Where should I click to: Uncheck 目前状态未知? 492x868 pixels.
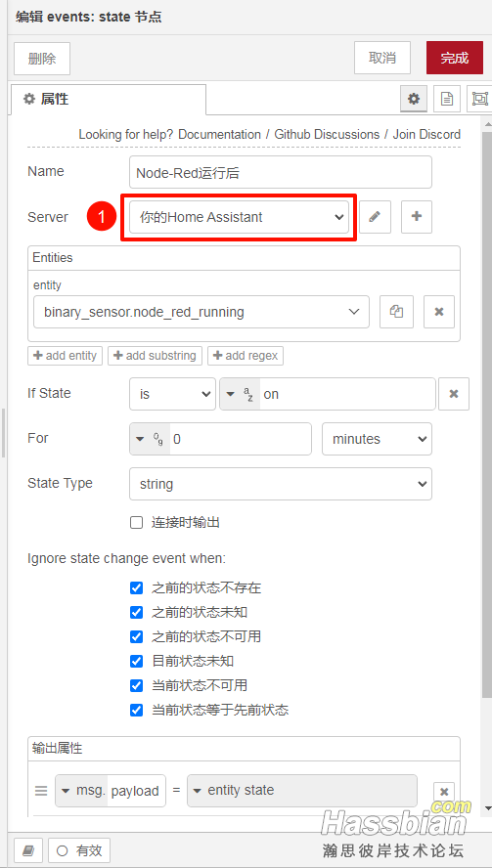pyautogui.click(x=136, y=661)
